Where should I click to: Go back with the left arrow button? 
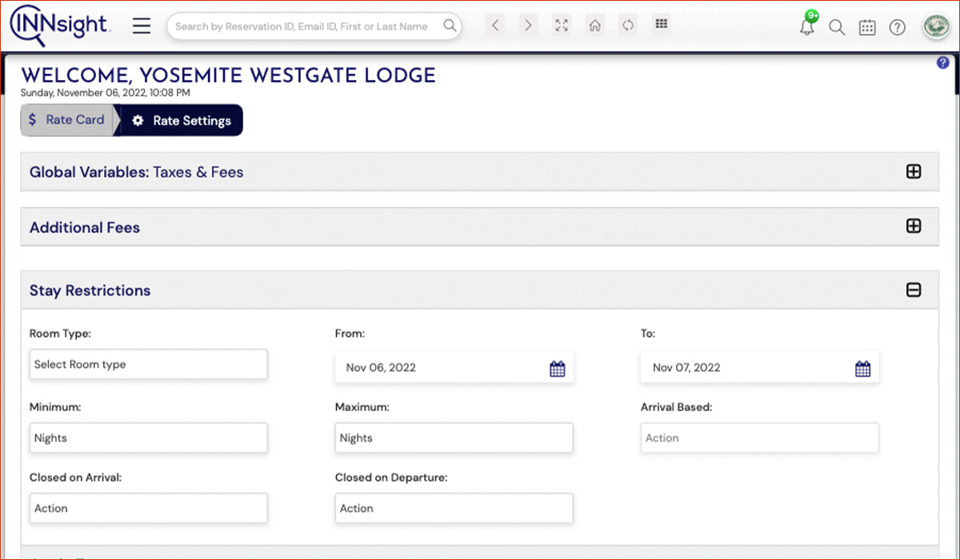pyautogui.click(x=496, y=26)
